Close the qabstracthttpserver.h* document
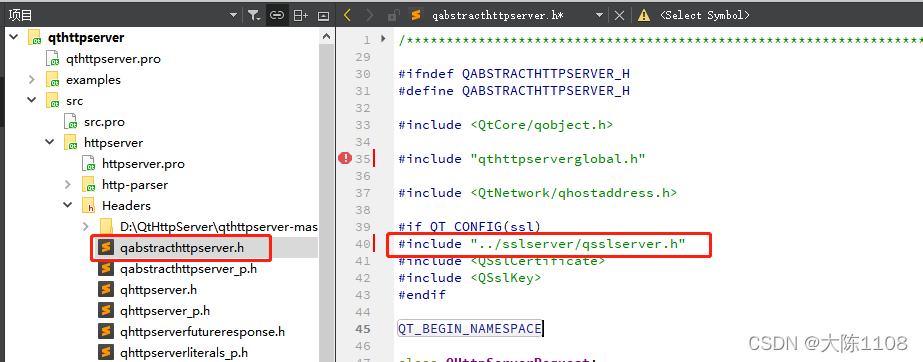Viewport: 923px width, 362px height. coord(619,15)
